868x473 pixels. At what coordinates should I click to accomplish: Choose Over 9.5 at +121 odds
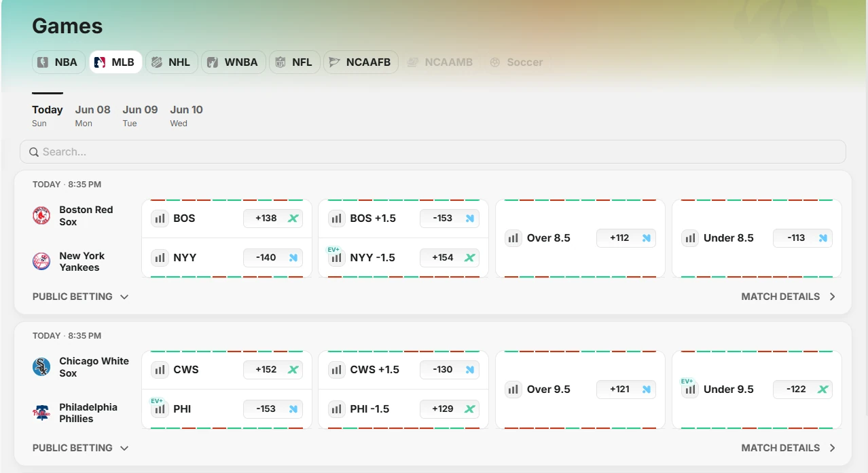tap(626, 390)
